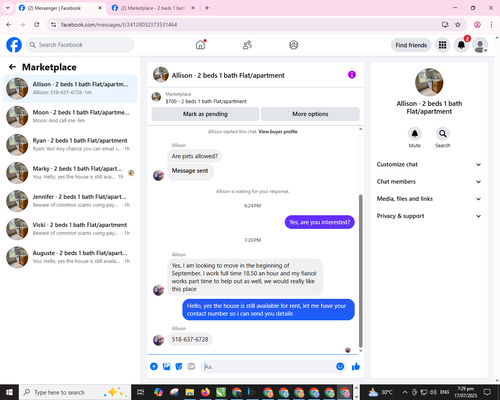Select the Allison conversation in the list
The width and height of the screenshot is (500, 400).
coord(70,89)
